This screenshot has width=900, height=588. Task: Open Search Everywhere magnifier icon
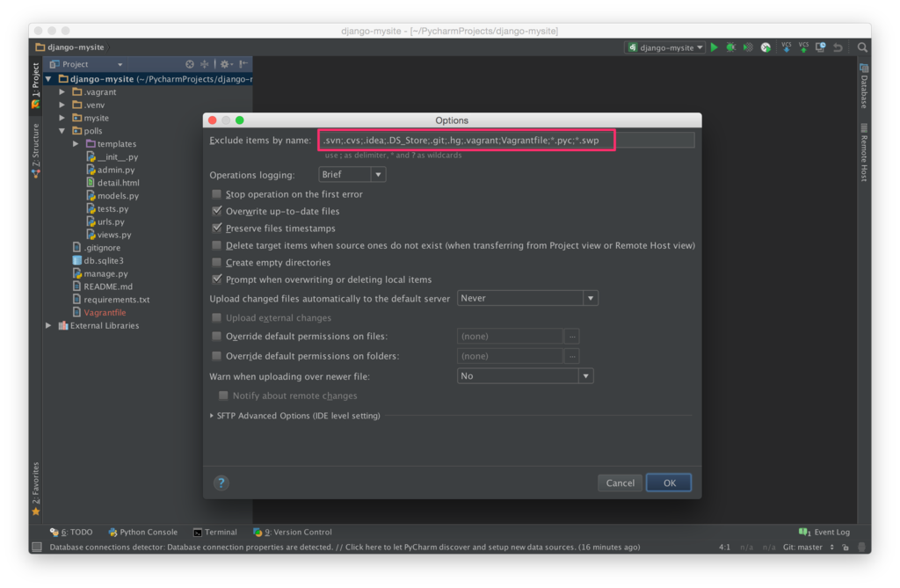(862, 47)
